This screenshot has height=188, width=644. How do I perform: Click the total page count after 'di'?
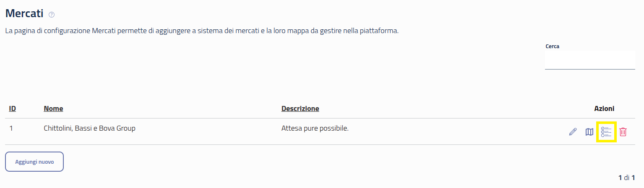[x=633, y=178]
